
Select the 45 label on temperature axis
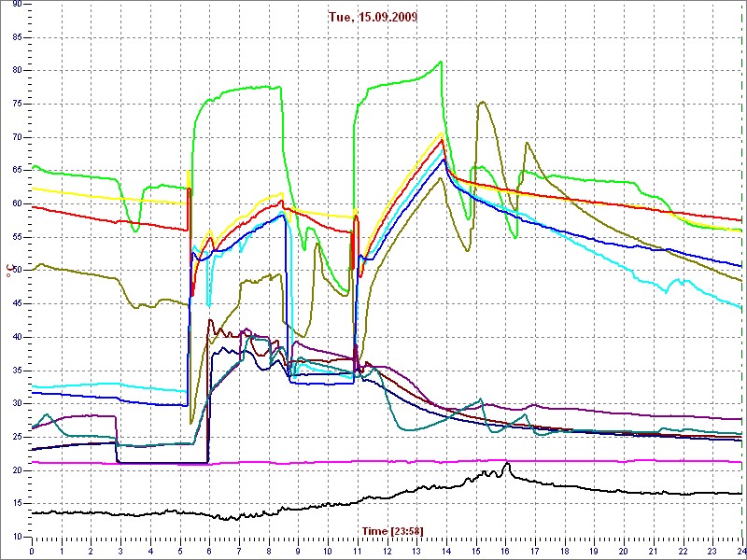(x=16, y=304)
